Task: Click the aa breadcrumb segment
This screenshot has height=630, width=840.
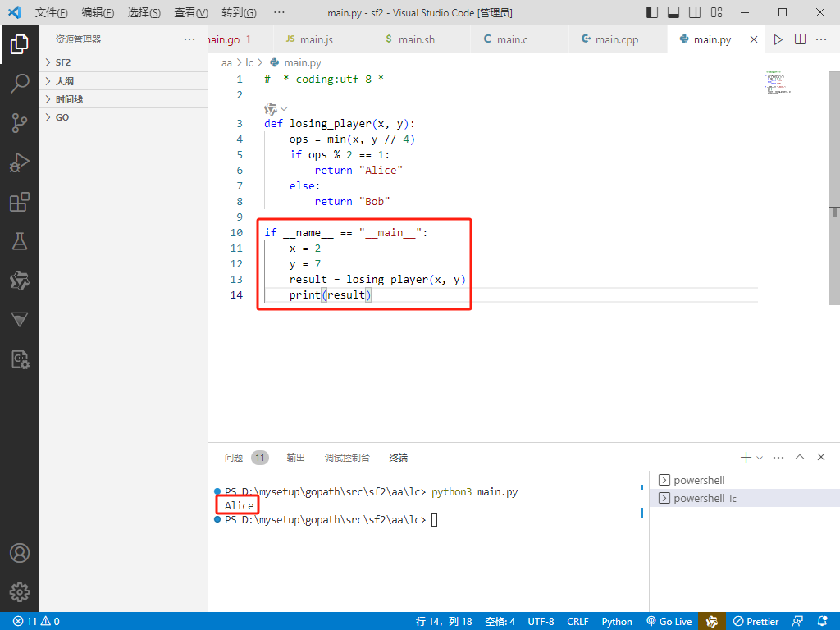Action: pos(226,62)
